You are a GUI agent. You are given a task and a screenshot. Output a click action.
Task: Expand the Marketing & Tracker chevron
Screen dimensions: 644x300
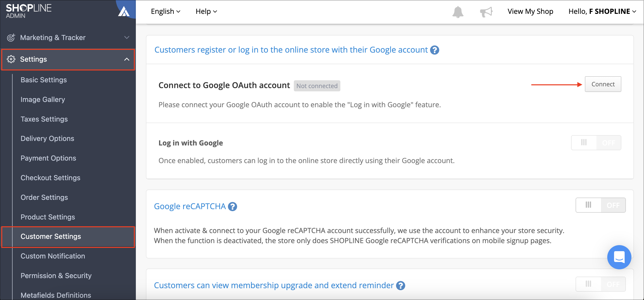[x=127, y=38]
